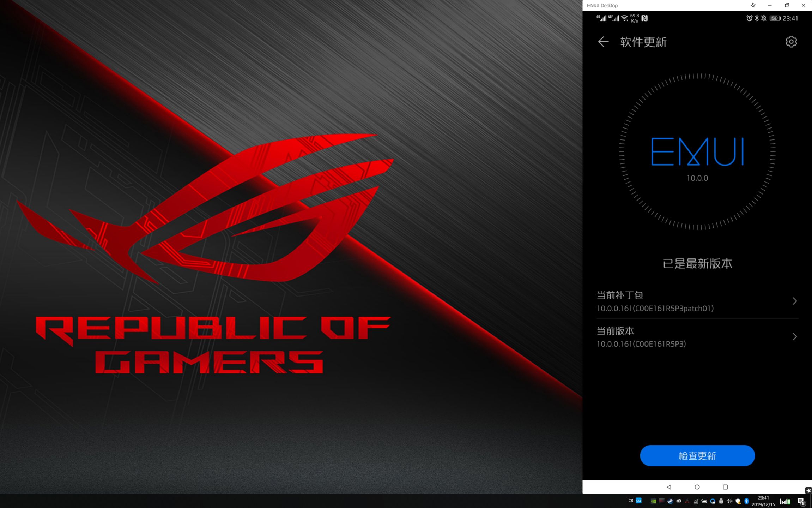The width and height of the screenshot is (812, 508).
Task: Click the '当前版本' label
Action: pos(615,331)
